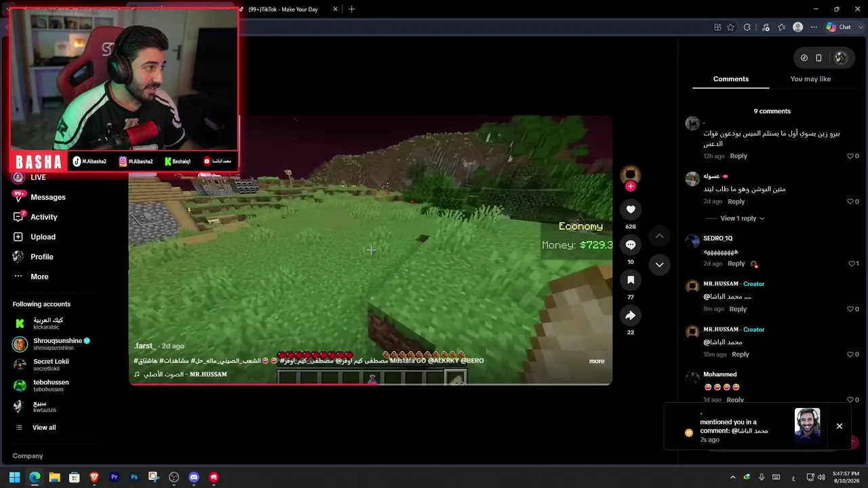Image resolution: width=868 pixels, height=488 pixels.
Task: Open OBS Studio from the taskbar
Action: tap(174, 477)
